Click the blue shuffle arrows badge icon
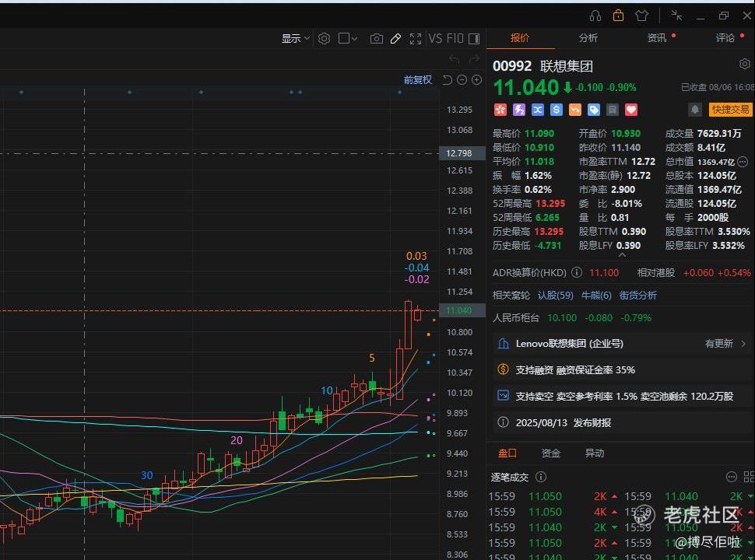Image resolution: width=755 pixels, height=560 pixels. point(537,110)
